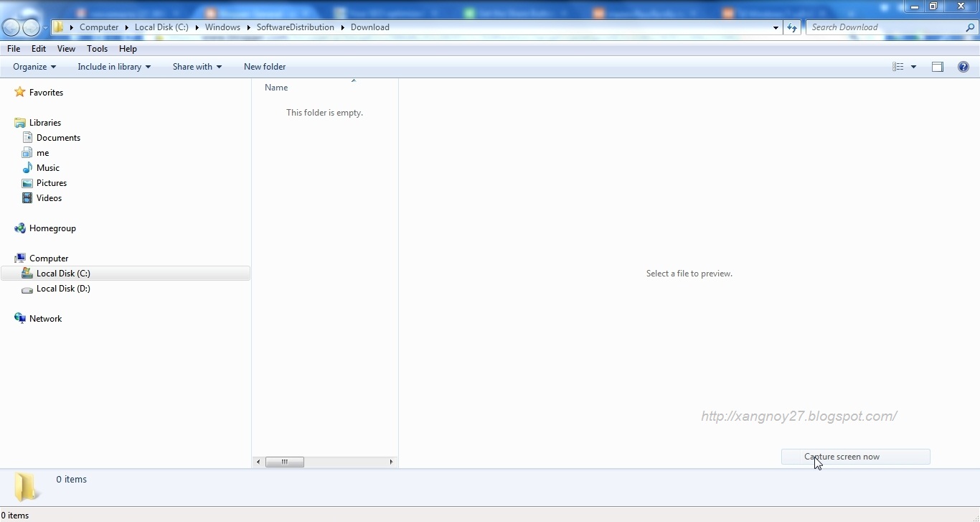This screenshot has height=522, width=980.
Task: Click the horizontal scrollbar thumb in file list
Action: point(285,462)
